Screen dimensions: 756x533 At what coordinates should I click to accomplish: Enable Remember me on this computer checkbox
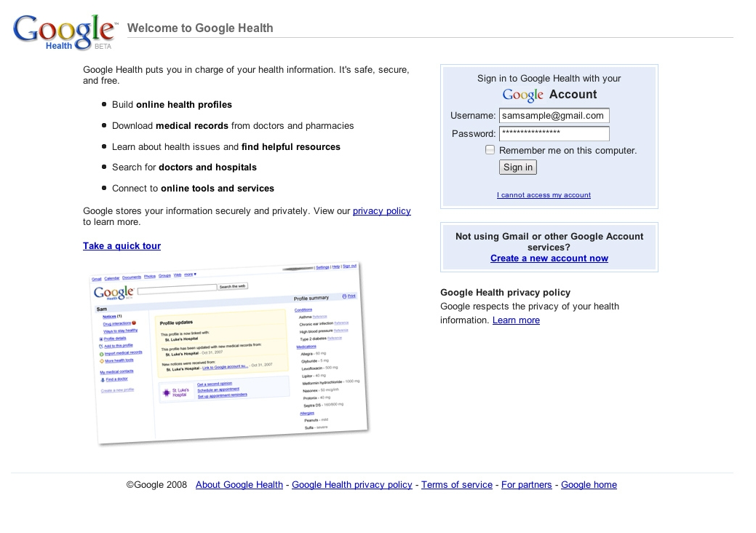[490, 149]
